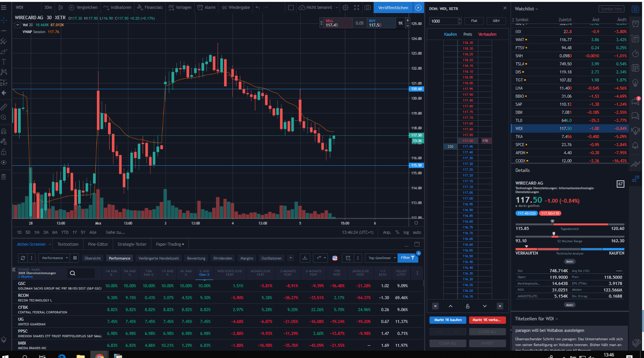The width and height of the screenshot is (644, 358).
Task: Click the chart time-axis settings gear
Action: coord(416,223)
